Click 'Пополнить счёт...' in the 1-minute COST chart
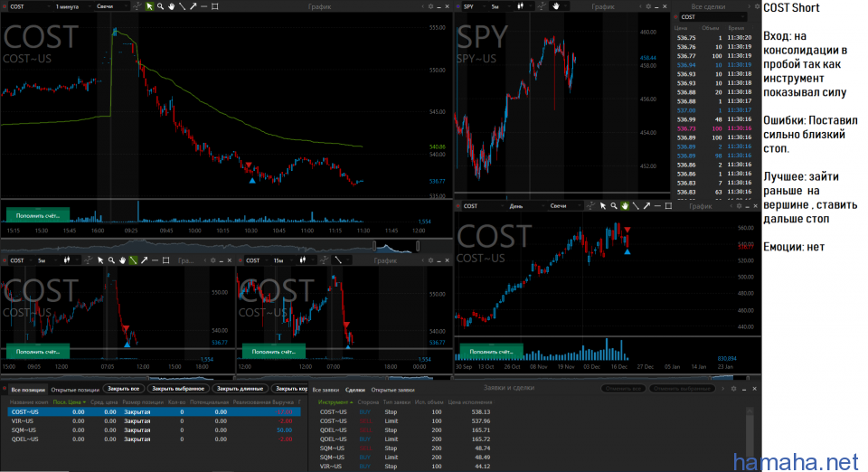The height and width of the screenshot is (472, 868). (38, 215)
